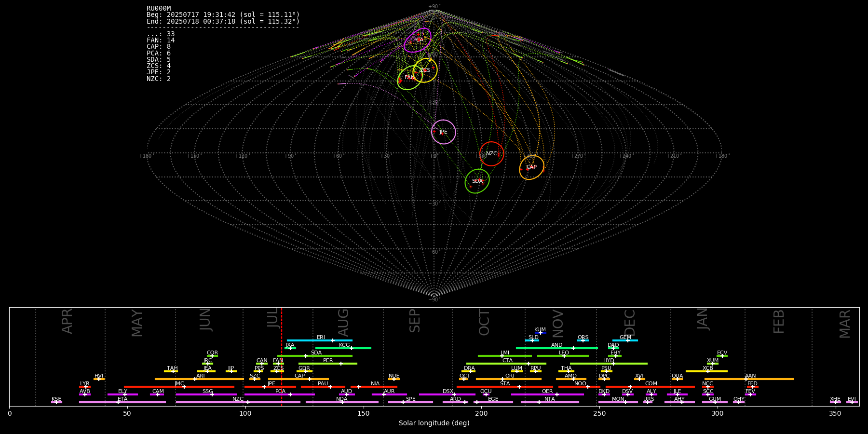Click the HYD green shower bar in timeline
868x434 pixels.
click(x=609, y=364)
